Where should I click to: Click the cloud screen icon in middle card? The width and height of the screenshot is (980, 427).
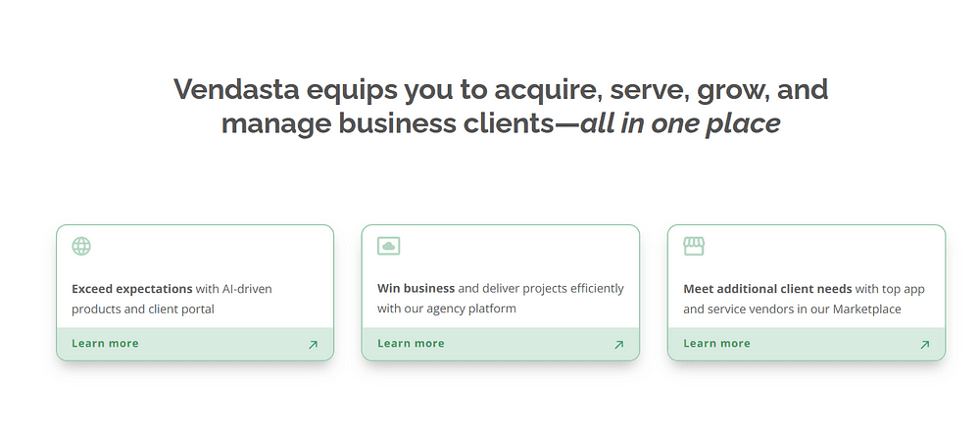389,246
